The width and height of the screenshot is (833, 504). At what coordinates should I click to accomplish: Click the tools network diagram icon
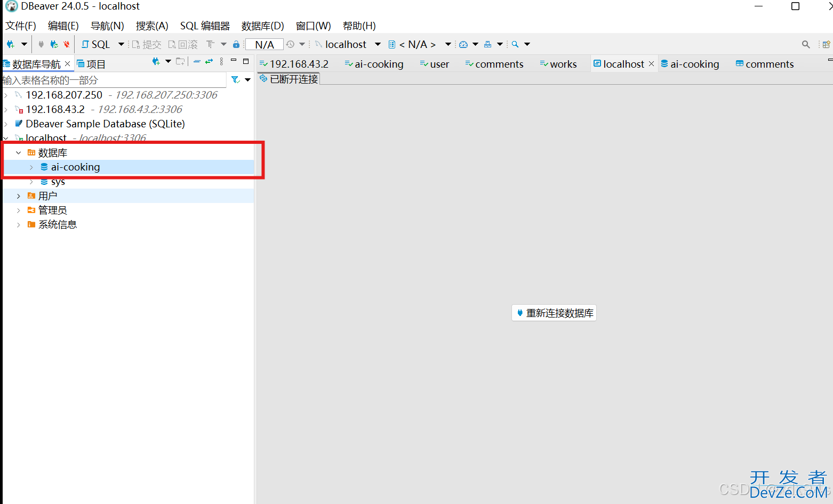(x=487, y=44)
